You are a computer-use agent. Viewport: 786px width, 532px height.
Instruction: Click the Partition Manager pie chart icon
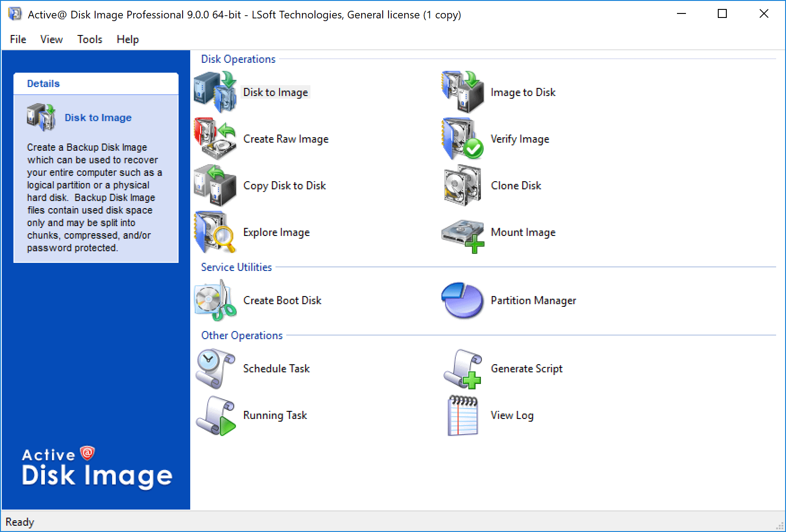(462, 301)
